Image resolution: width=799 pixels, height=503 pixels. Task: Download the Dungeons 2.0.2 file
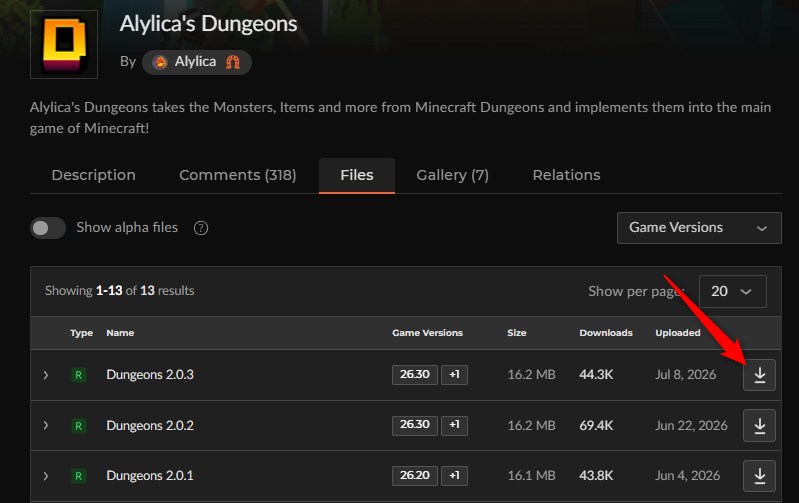click(759, 425)
